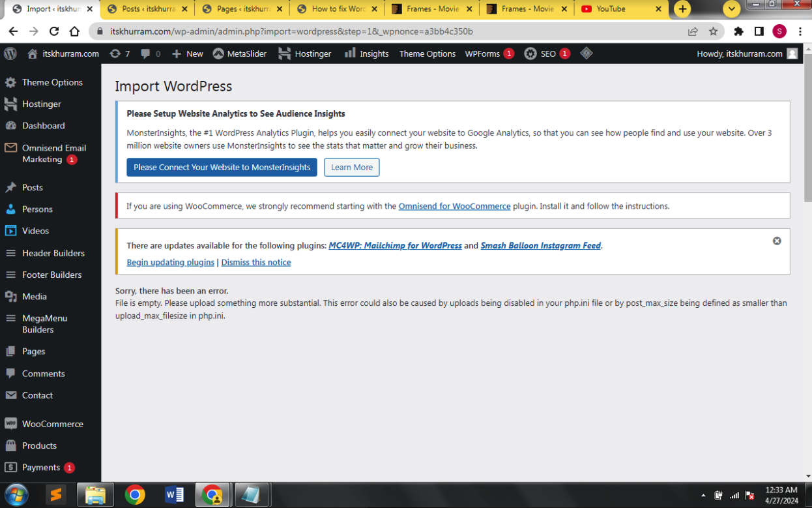Open the Windows Start menu

tap(16, 495)
